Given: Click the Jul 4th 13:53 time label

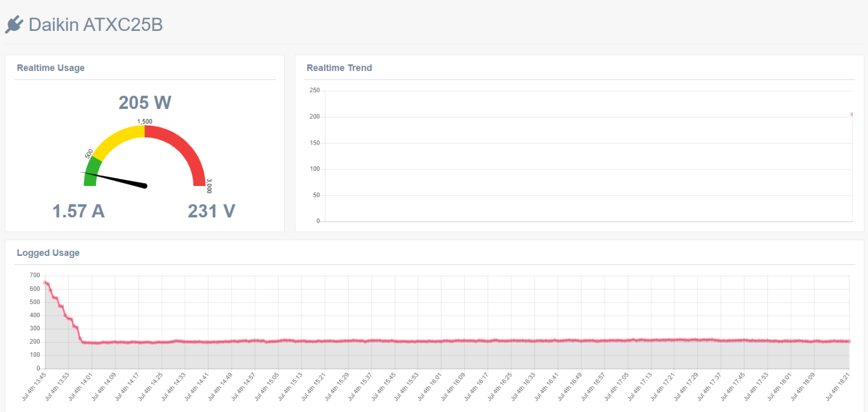Looking at the screenshot, I should tap(57, 387).
